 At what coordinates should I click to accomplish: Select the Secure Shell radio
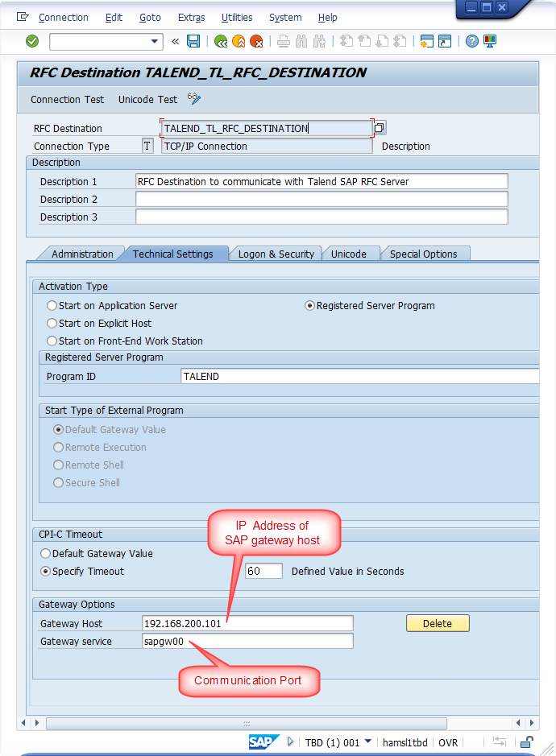(58, 482)
